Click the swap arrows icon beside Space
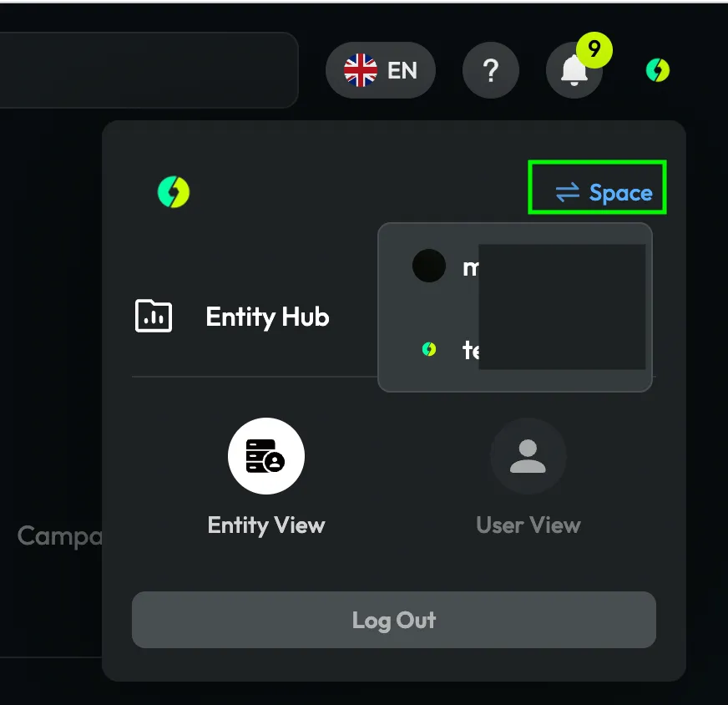This screenshot has width=728, height=705. point(568,192)
